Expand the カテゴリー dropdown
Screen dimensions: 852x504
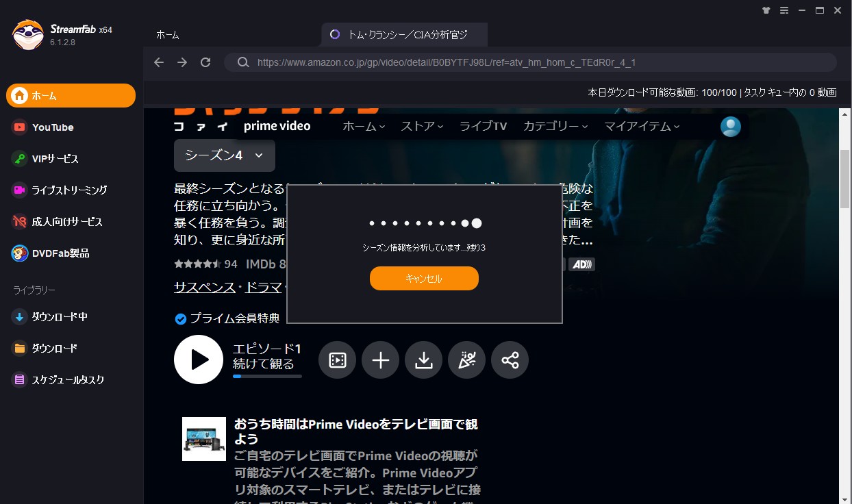[x=555, y=126]
